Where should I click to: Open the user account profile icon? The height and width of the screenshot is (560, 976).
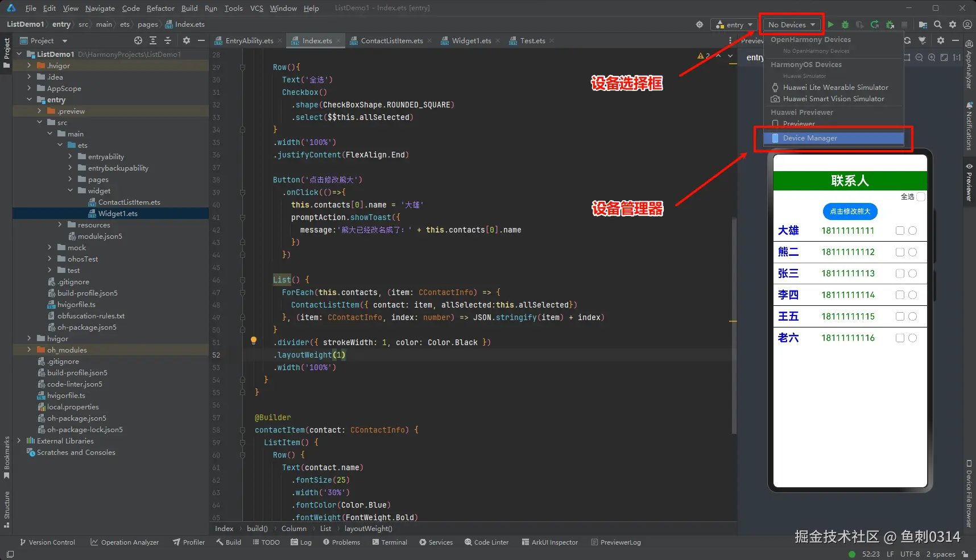point(967,24)
